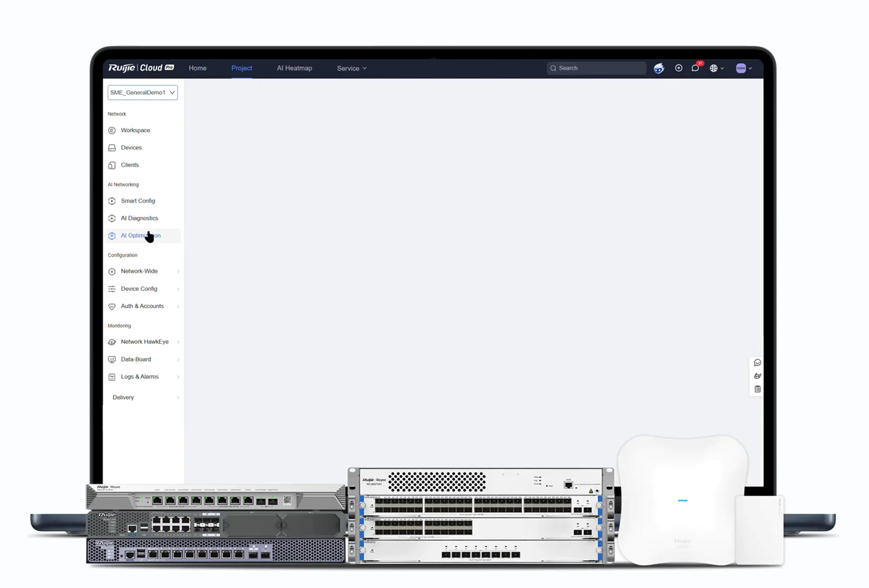
Task: Expand Device Config submenu arrow
Action: pos(178,289)
